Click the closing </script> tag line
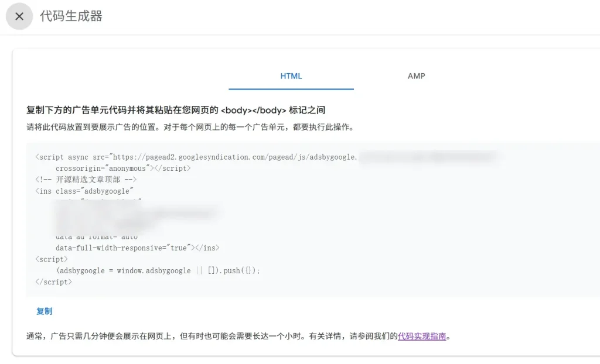This screenshot has width=600, height=364. (x=54, y=282)
